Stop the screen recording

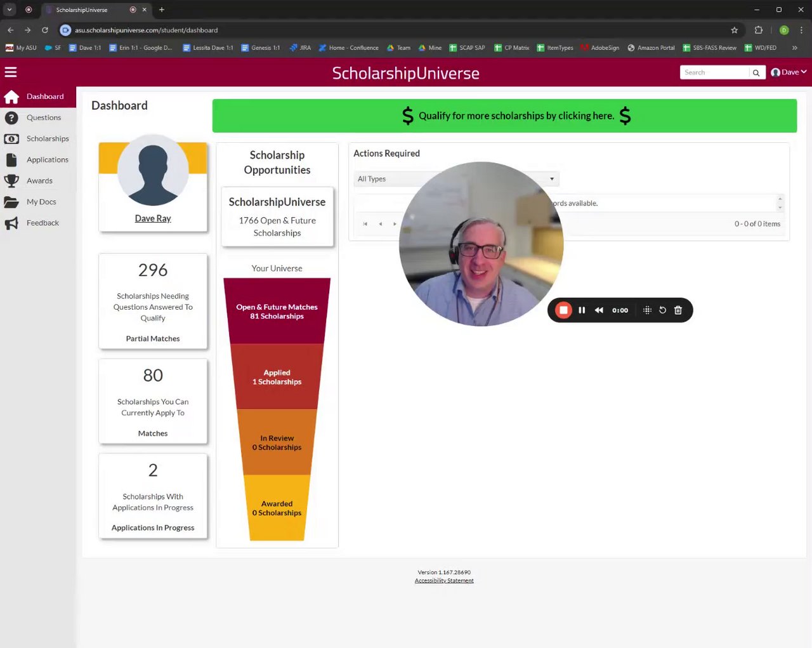click(x=563, y=310)
